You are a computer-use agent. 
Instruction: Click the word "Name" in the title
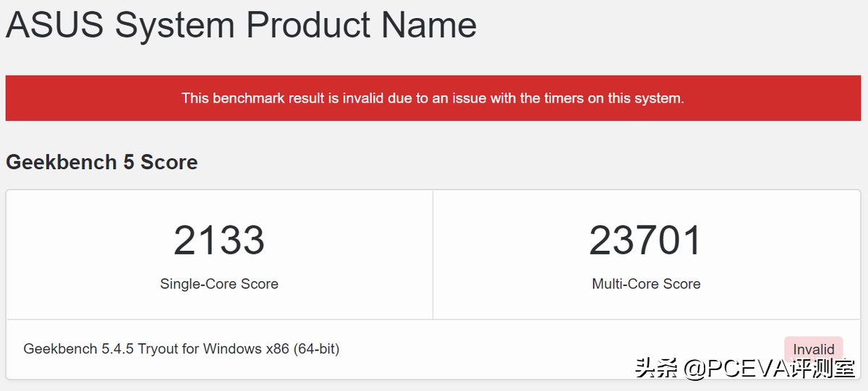point(429,25)
